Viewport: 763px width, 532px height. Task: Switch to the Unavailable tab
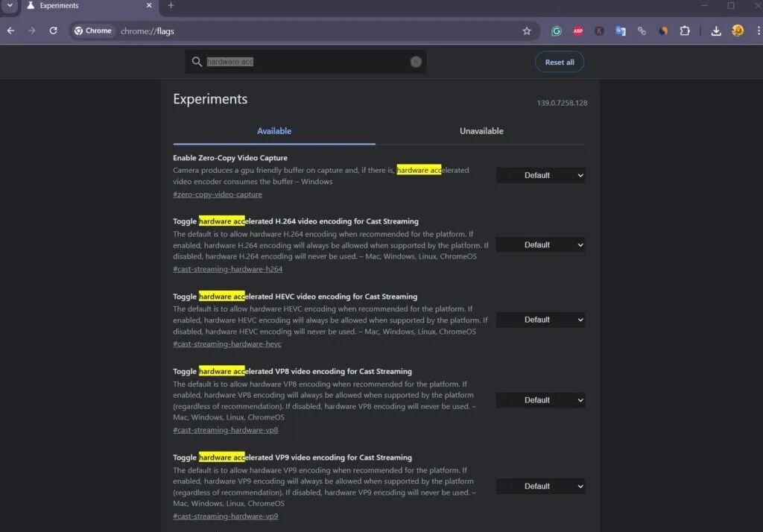coord(481,131)
